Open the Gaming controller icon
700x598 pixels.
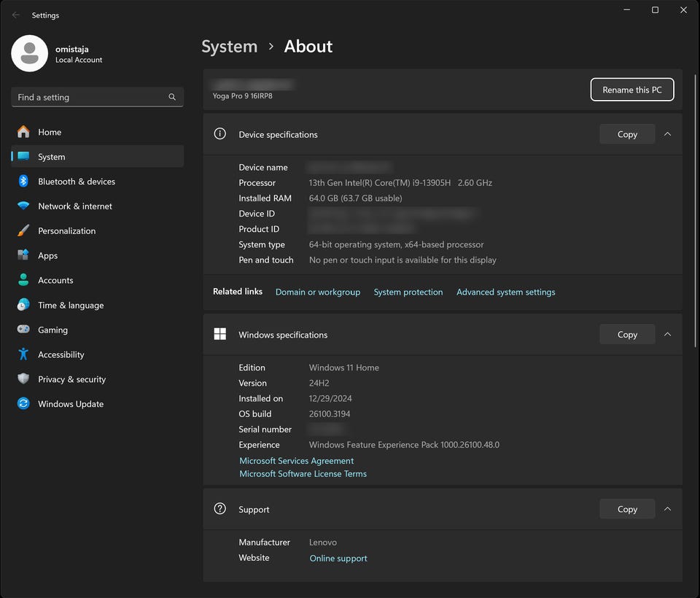click(x=23, y=330)
